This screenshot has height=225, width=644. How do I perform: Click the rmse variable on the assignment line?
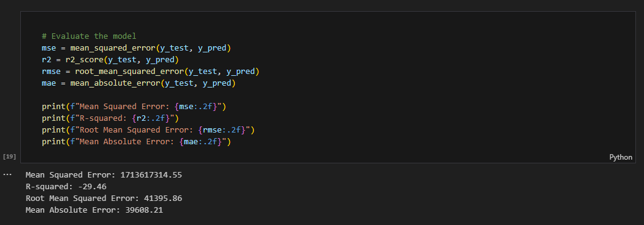coord(51,72)
